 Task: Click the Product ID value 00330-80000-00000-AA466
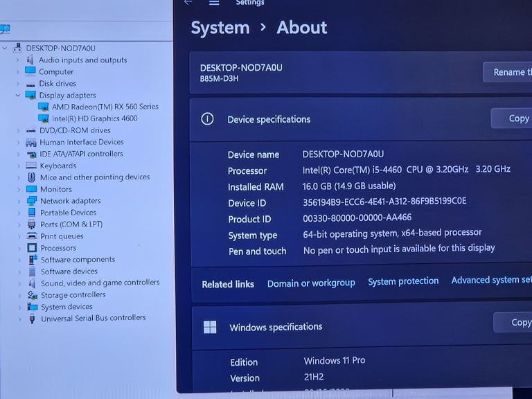(x=357, y=218)
